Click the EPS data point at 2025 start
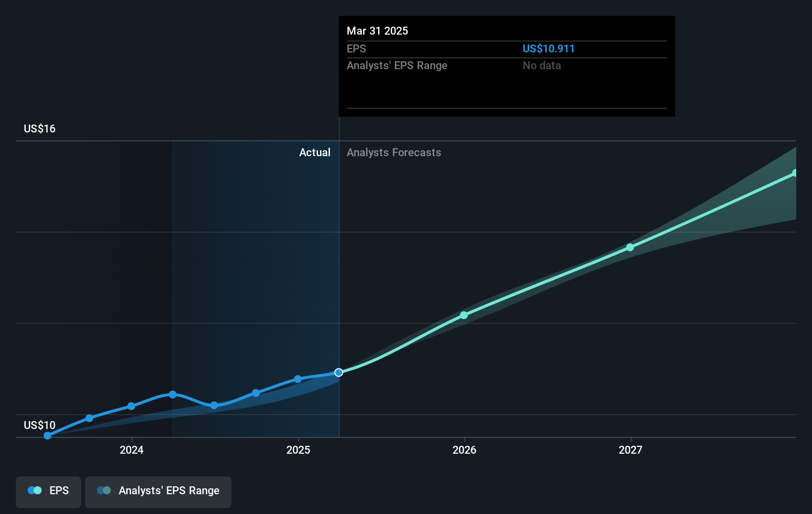Screen dimensions: 812x514 point(298,379)
